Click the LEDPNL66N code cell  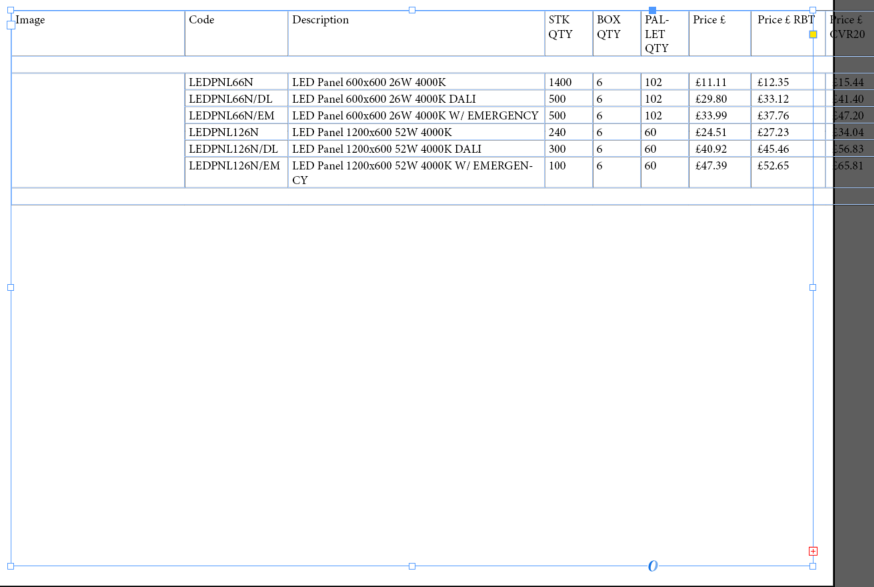[x=236, y=82]
